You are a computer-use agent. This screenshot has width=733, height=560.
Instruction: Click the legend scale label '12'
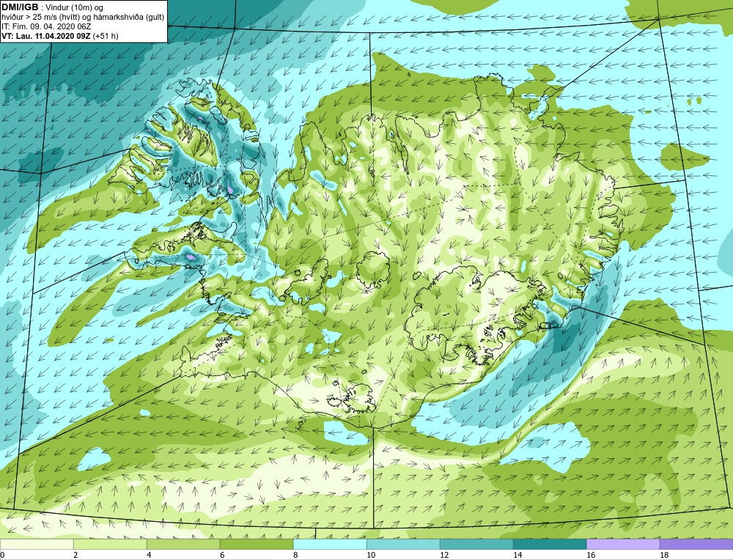pyautogui.click(x=444, y=555)
